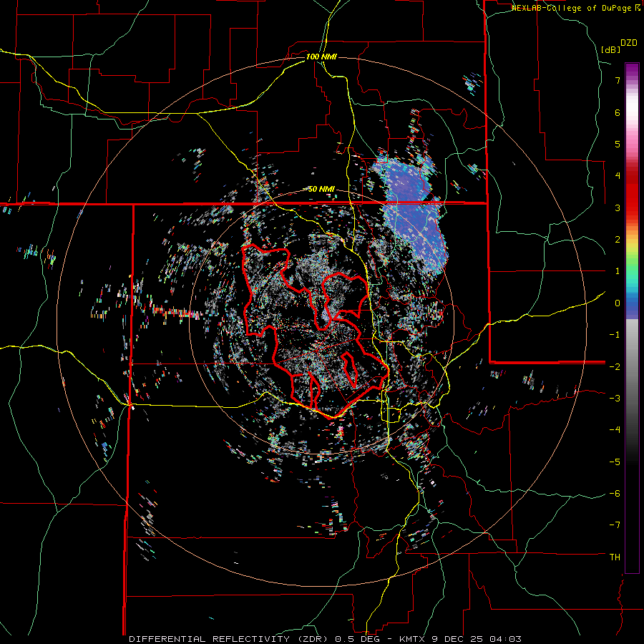644x644 pixels.
Task: Click scale value -4 on the legend
Action: (x=615, y=430)
